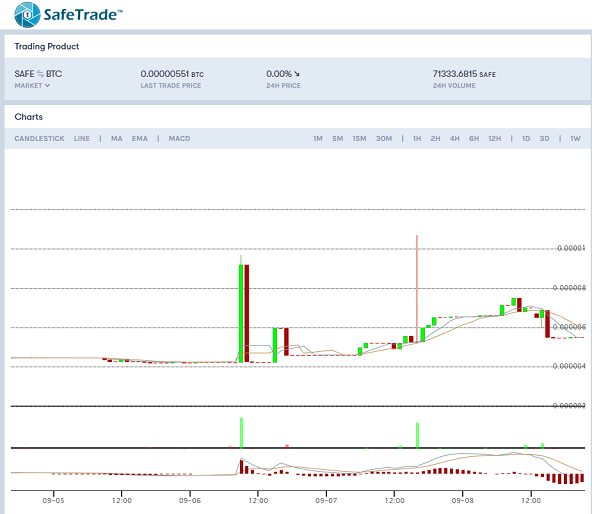Select the 30M timeframe
This screenshot has width=592, height=514.
tap(384, 139)
